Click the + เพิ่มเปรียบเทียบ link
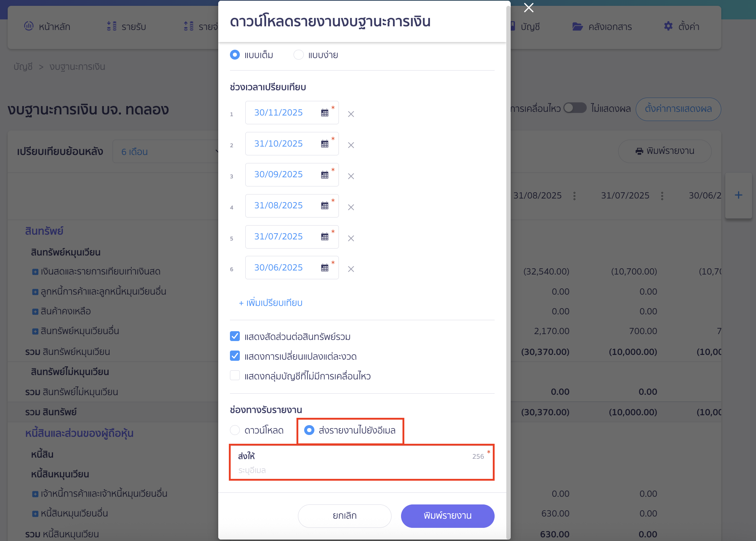 click(x=271, y=303)
